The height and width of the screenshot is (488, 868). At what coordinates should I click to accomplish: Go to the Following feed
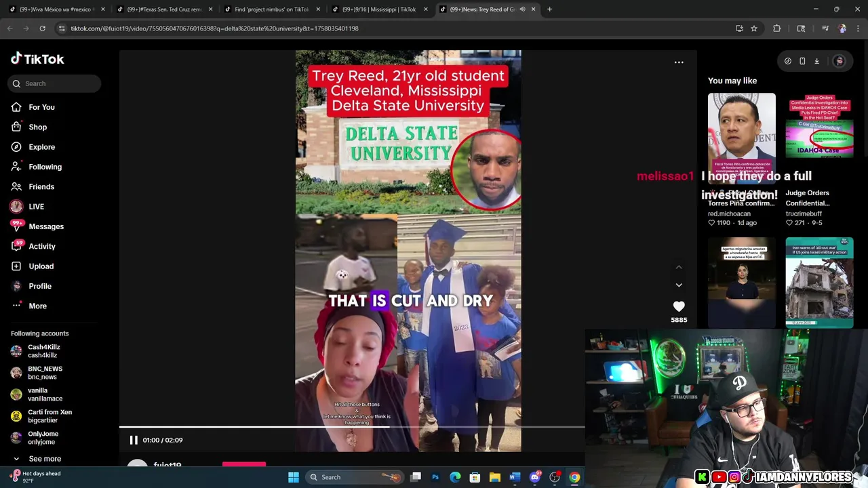pyautogui.click(x=45, y=167)
